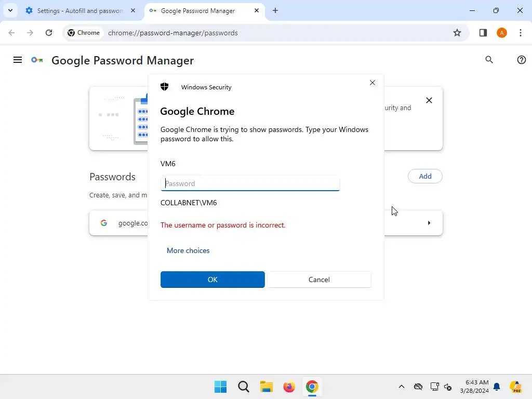
Task: Click the Password Manager key logo
Action: click(x=37, y=60)
